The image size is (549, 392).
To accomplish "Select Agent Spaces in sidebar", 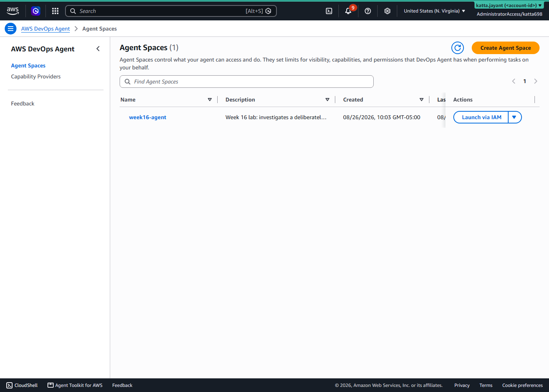I will click(28, 65).
